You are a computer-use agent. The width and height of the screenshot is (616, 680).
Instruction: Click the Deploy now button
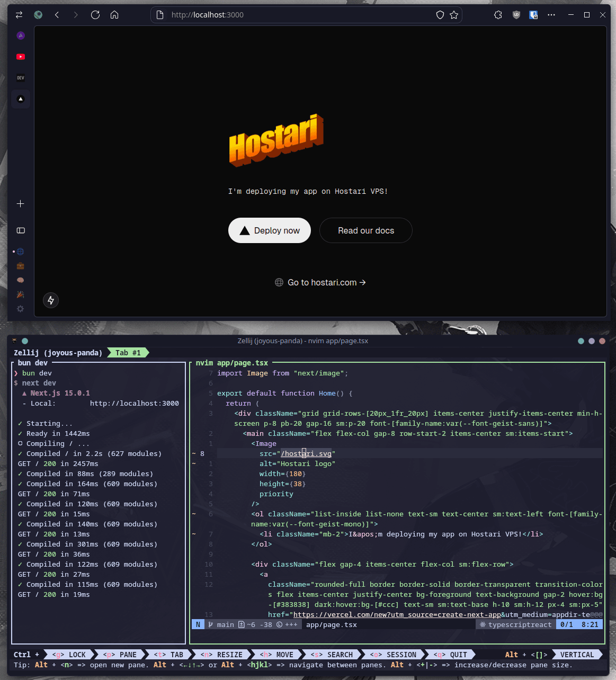[x=269, y=230]
